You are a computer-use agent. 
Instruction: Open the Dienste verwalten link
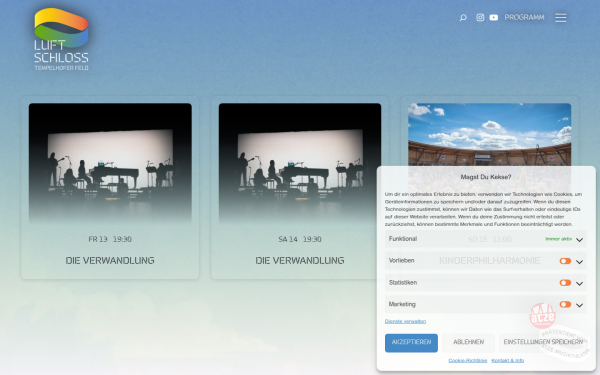pyautogui.click(x=405, y=321)
